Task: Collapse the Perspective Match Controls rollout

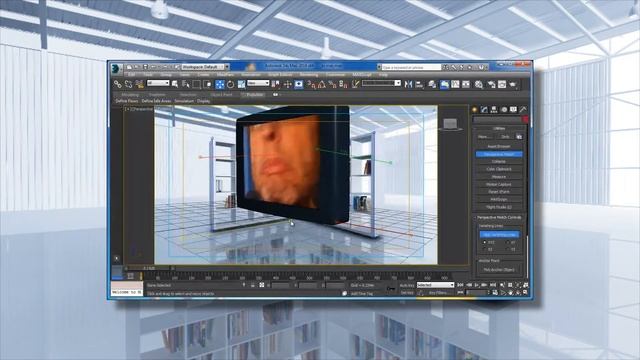Action: (499, 218)
